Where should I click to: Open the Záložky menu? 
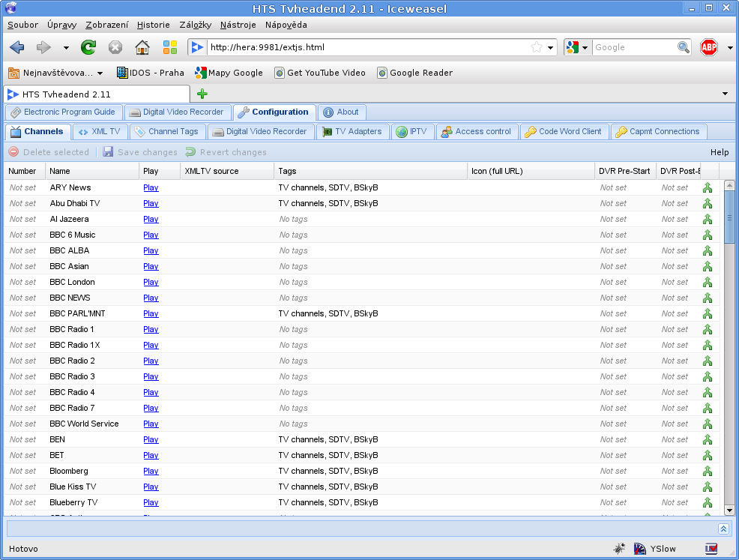[x=195, y=25]
